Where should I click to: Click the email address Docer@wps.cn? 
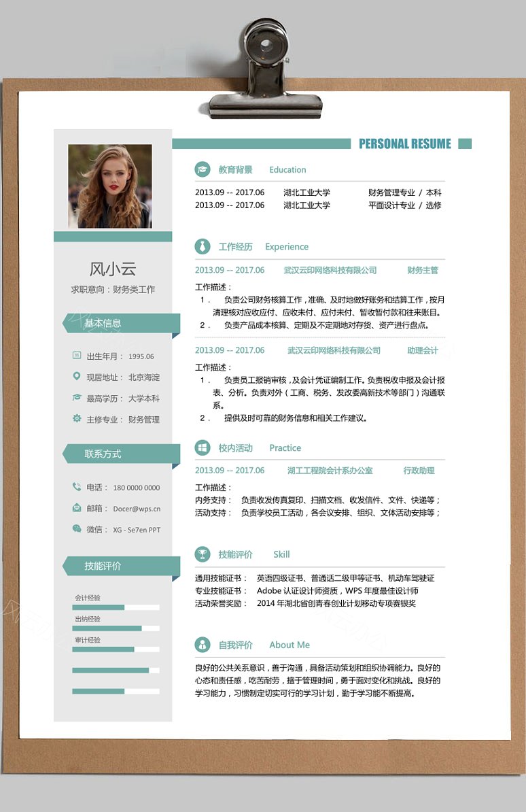click(x=137, y=509)
